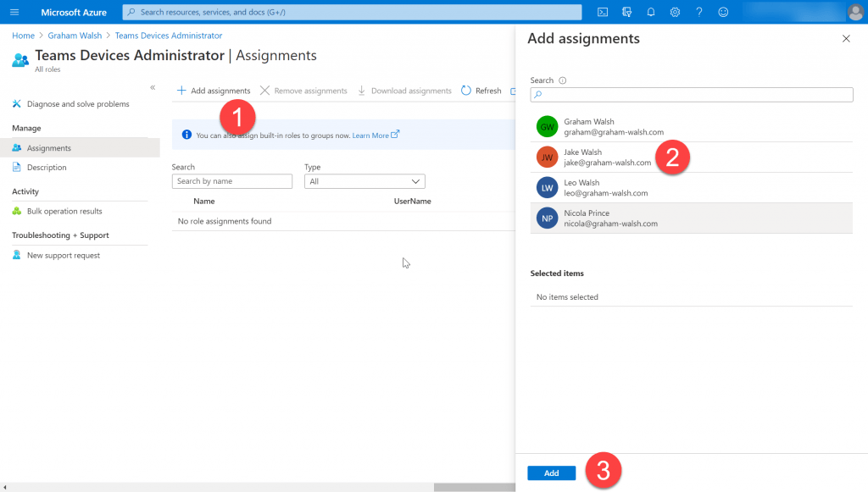This screenshot has width=868, height=492.
Task: Click the "No role assignments found" text
Action: pyautogui.click(x=224, y=221)
